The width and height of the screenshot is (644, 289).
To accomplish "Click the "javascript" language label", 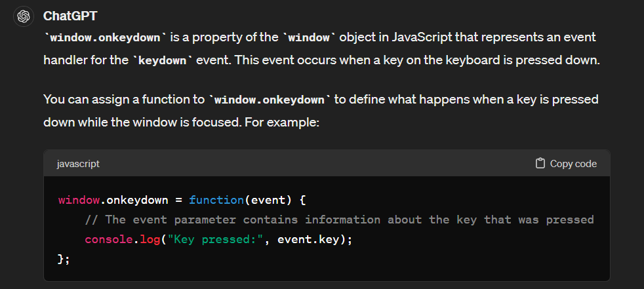I will (x=78, y=164).
